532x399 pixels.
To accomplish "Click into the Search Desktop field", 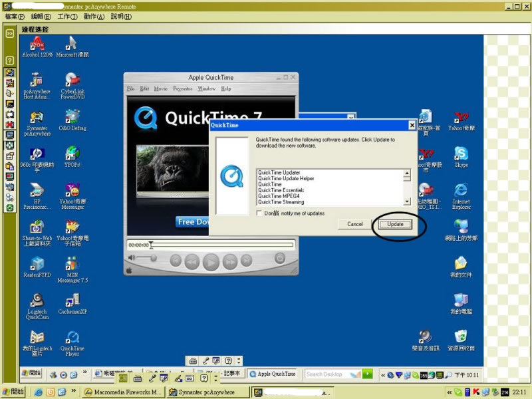I will (327, 374).
